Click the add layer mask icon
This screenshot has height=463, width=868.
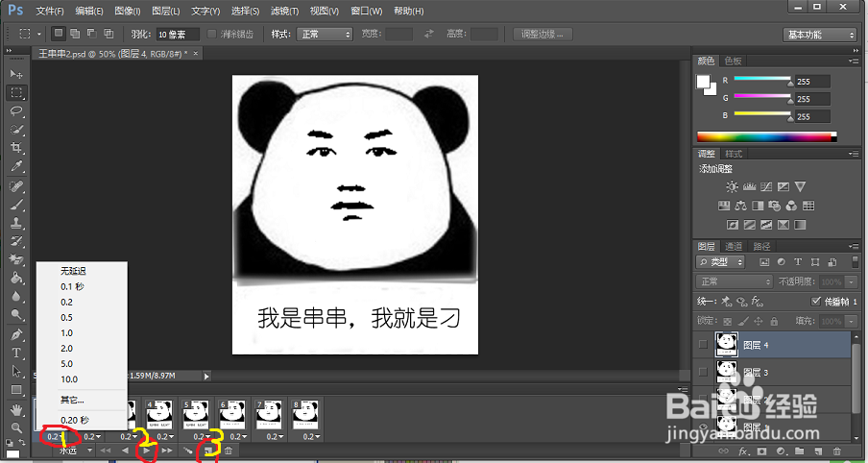761,451
